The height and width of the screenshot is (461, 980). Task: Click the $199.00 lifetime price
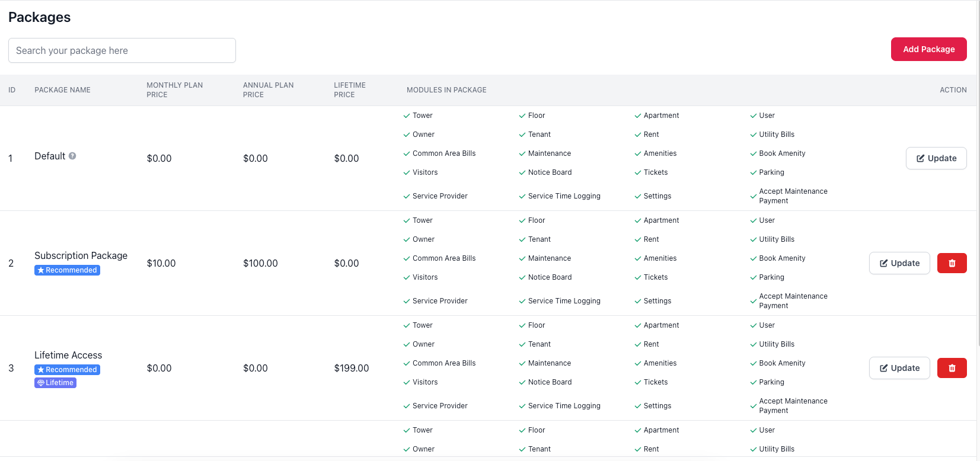[352, 368]
